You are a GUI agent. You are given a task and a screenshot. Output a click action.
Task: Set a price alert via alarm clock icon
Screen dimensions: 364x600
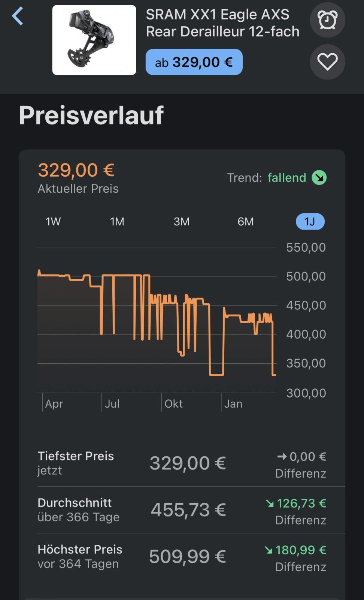tap(327, 20)
